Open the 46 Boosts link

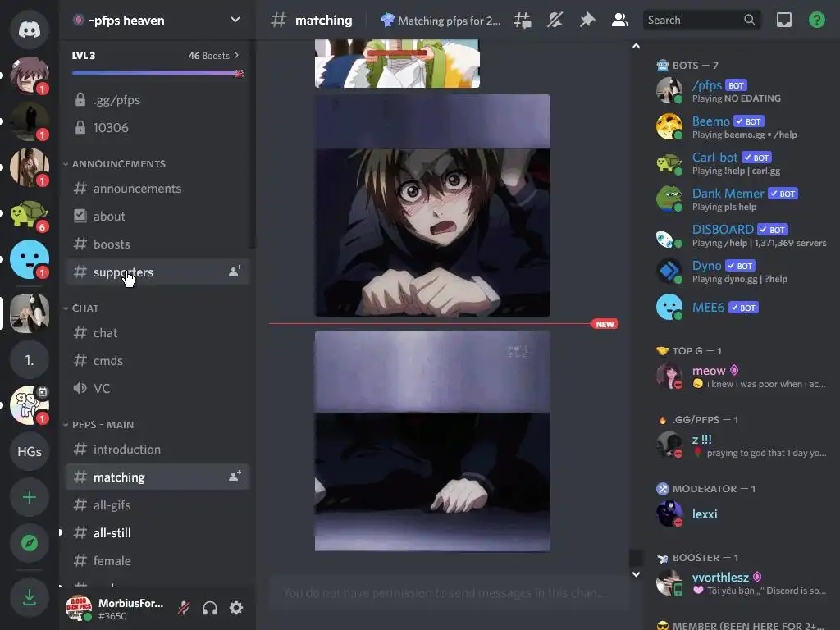coord(213,56)
